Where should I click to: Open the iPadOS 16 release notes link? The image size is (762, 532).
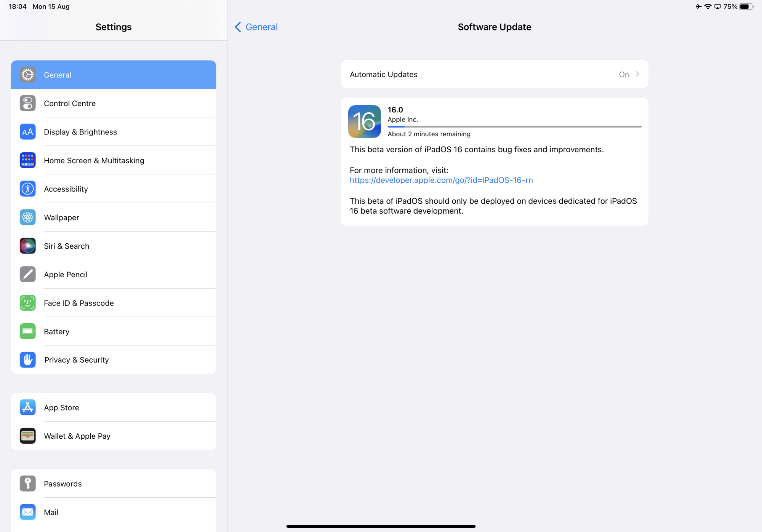coord(441,180)
